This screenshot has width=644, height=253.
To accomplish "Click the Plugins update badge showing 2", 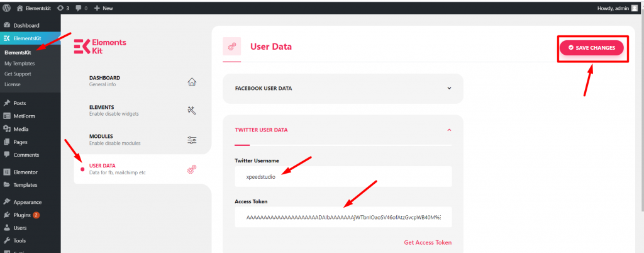I will tap(36, 215).
